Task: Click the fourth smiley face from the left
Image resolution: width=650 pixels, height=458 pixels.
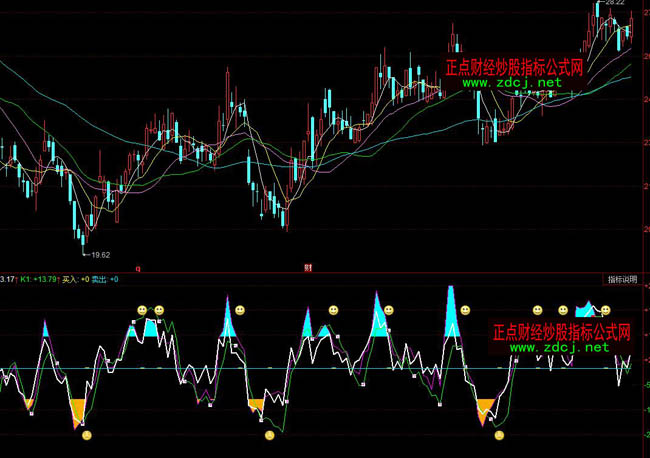Action: pos(334,311)
